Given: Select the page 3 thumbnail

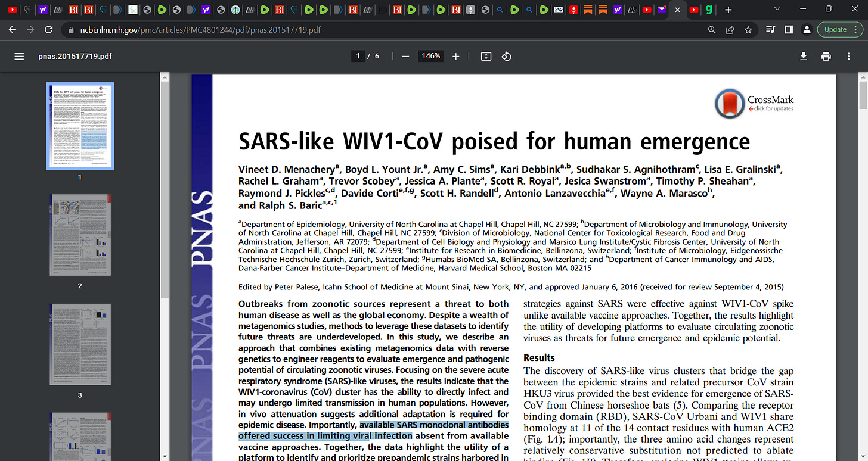Looking at the screenshot, I should pos(80,345).
